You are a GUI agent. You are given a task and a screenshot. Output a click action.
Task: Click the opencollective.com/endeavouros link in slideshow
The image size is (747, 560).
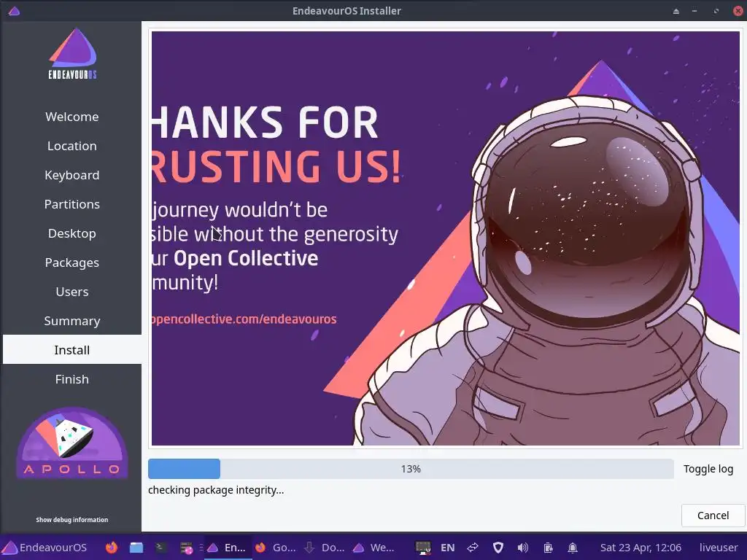pos(244,319)
